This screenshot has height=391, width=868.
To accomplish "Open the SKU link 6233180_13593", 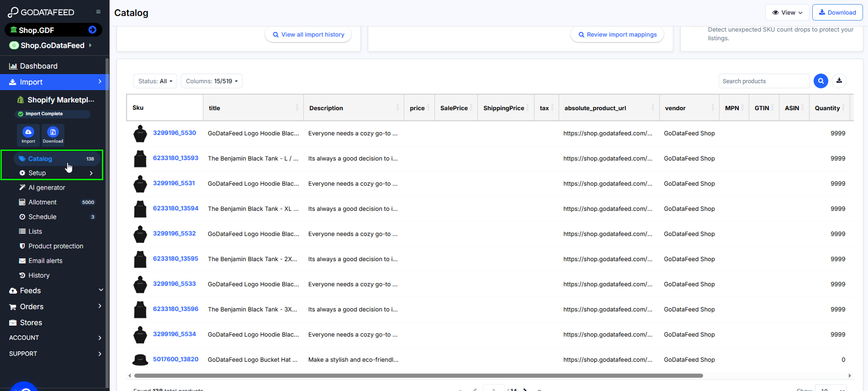I will [x=175, y=158].
